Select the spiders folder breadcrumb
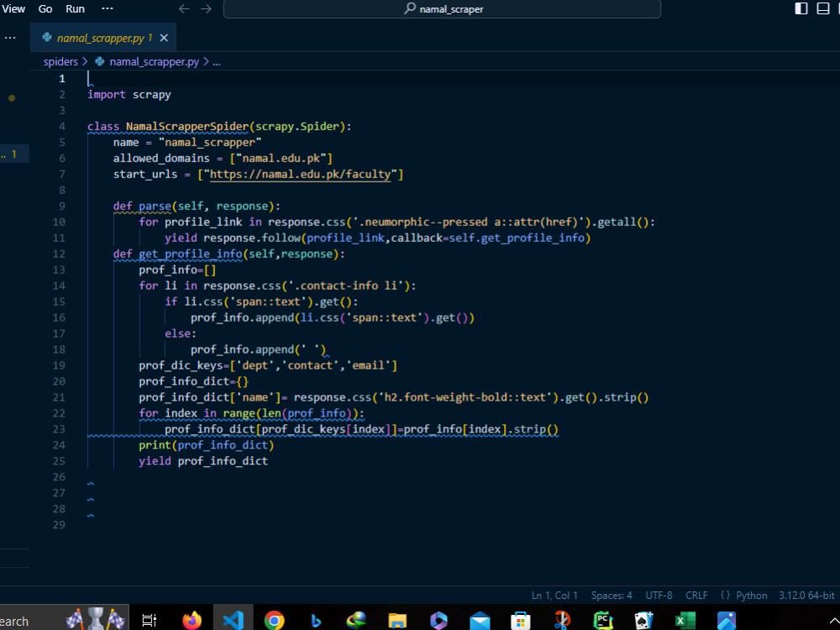Screen dimensions: 840x630 click(x=60, y=61)
